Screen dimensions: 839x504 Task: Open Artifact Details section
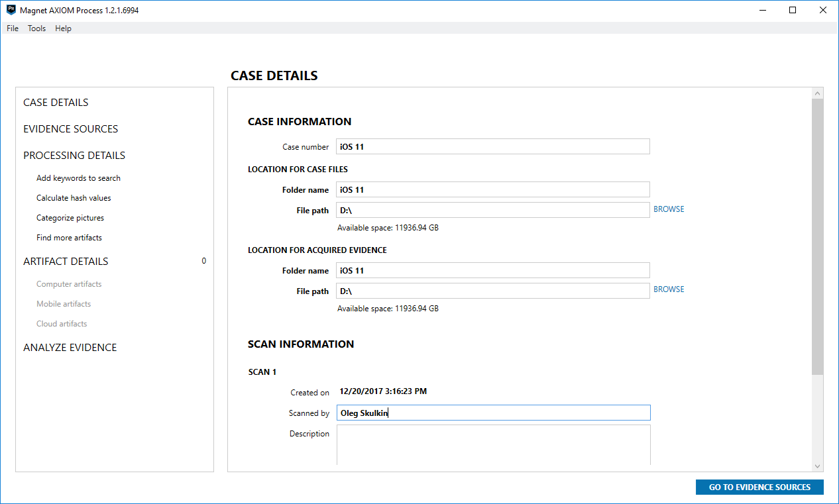[66, 262]
